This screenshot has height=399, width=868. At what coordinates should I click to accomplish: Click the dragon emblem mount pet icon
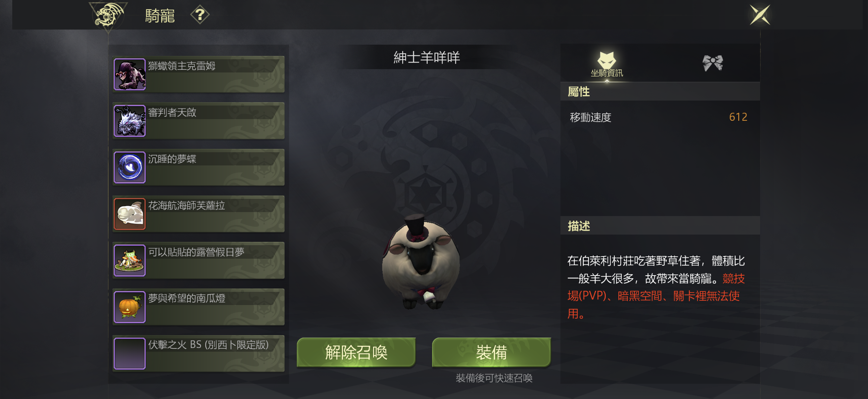[x=108, y=15]
